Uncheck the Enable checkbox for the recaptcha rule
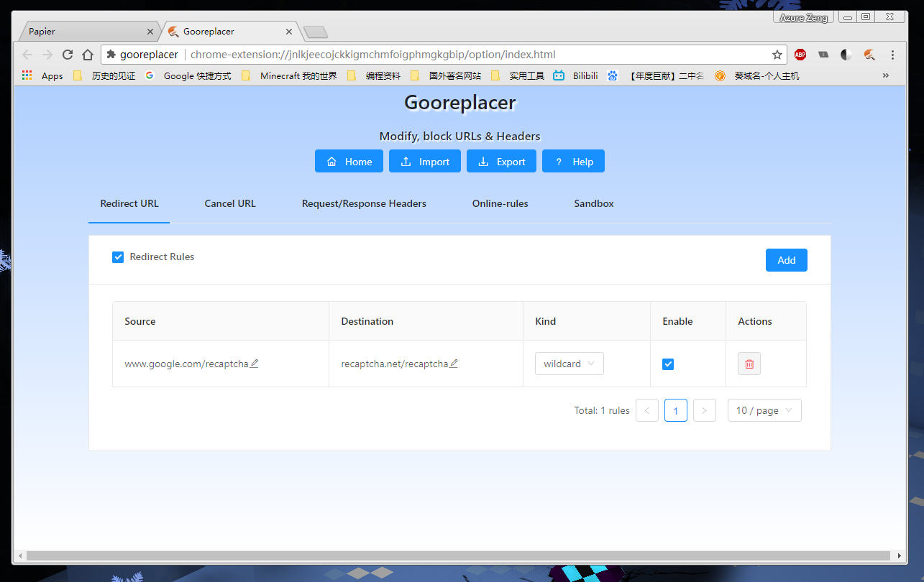The height and width of the screenshot is (582, 924). 668,364
